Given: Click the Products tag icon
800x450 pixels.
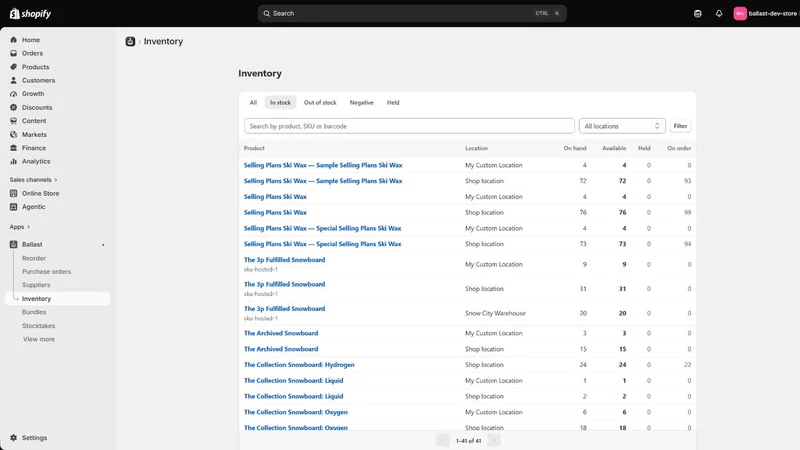Looking at the screenshot, I should (x=14, y=67).
